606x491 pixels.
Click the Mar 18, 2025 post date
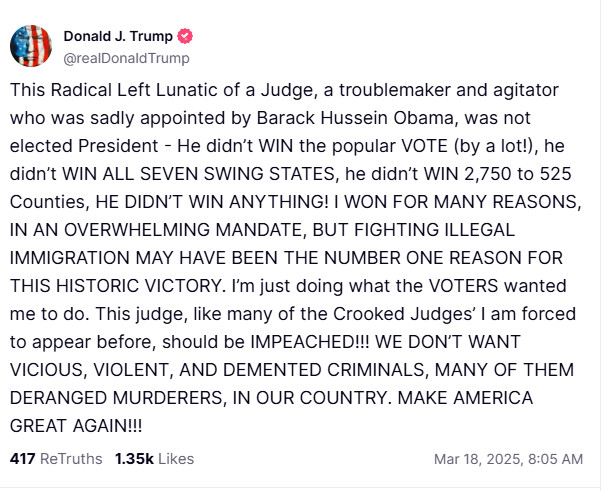click(477, 459)
